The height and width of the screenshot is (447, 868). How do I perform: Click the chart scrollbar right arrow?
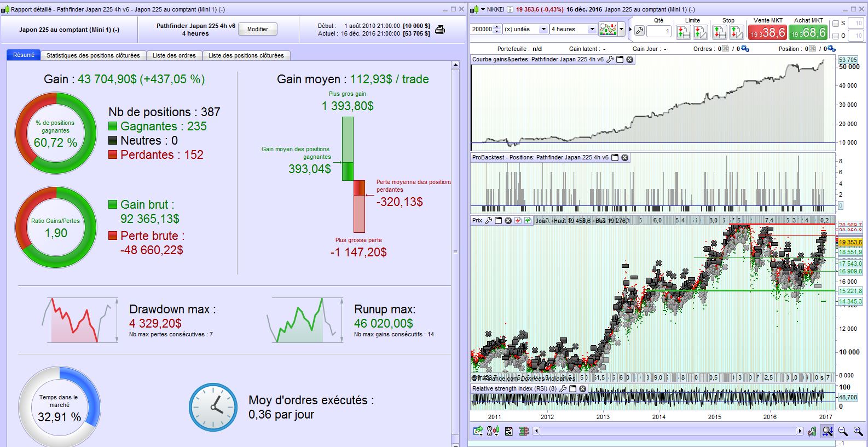click(x=800, y=431)
